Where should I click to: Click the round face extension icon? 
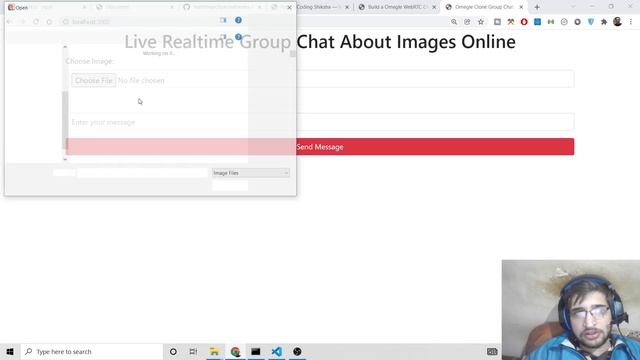point(564,22)
